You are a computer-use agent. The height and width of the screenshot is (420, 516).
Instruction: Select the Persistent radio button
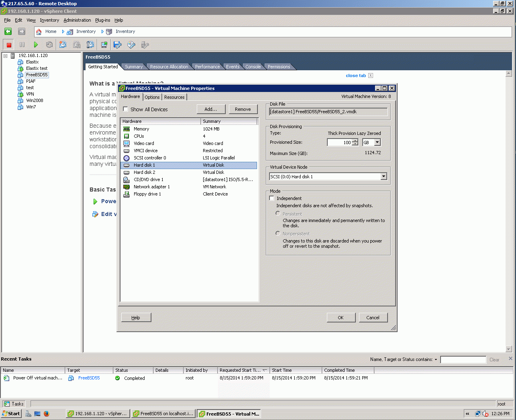pyautogui.click(x=277, y=213)
